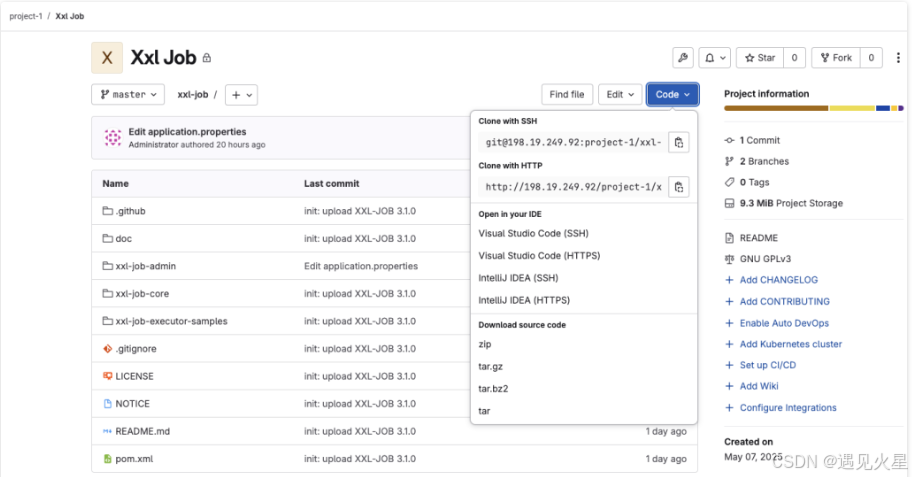Click Find file button
912x477 pixels.
[x=567, y=94]
